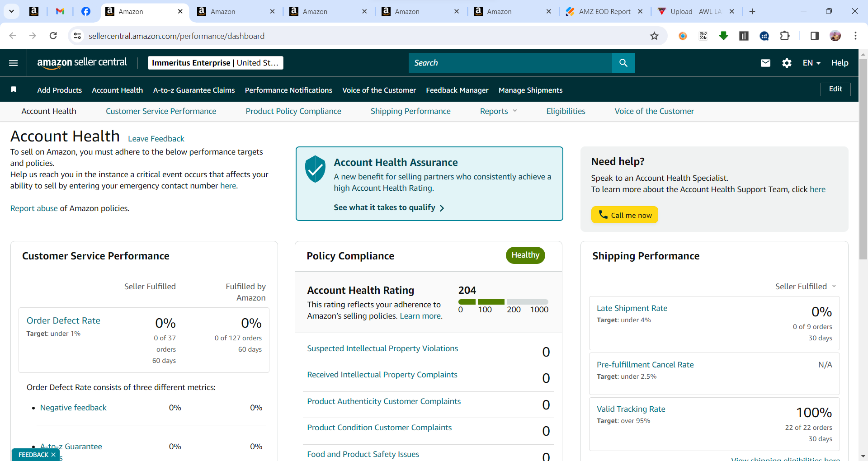Open Suspected Intellectual Property Violations
The height and width of the screenshot is (461, 868).
click(382, 348)
